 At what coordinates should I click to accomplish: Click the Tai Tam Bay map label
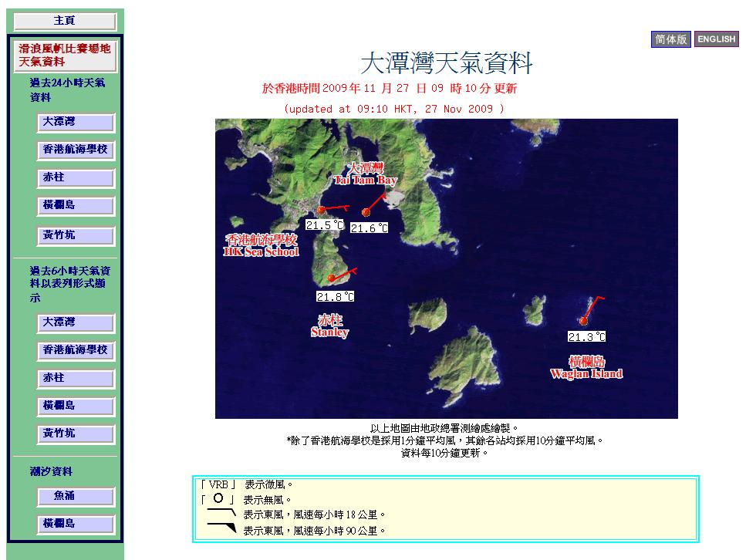point(365,174)
